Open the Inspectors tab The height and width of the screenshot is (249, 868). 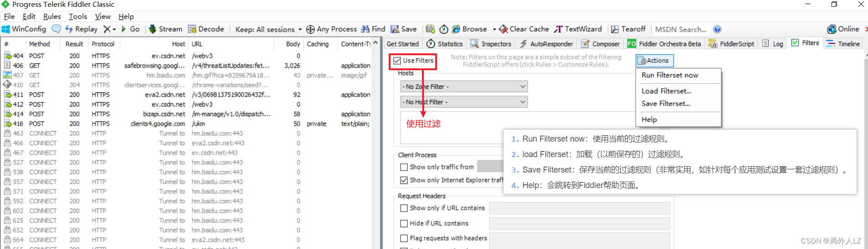click(491, 44)
